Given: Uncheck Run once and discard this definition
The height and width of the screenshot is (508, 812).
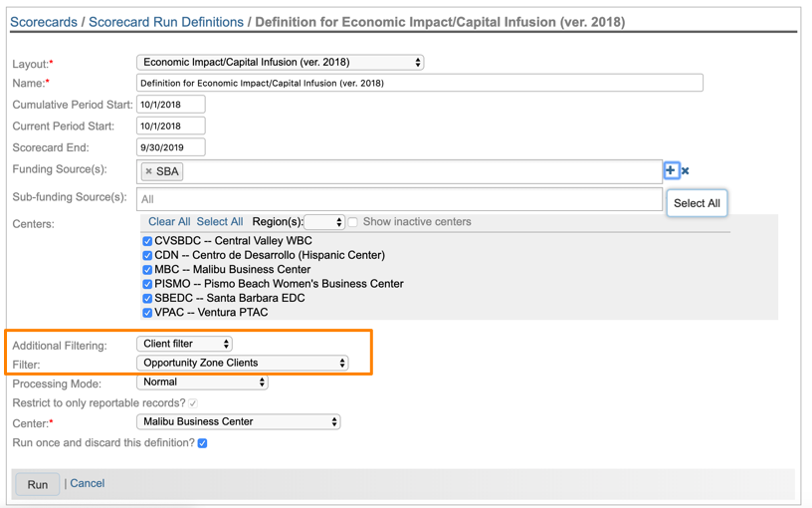Looking at the screenshot, I should (x=202, y=443).
